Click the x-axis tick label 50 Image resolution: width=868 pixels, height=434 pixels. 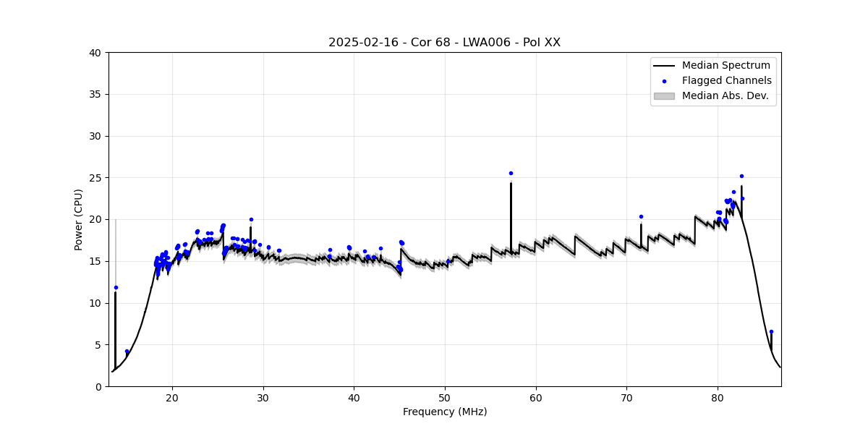pos(445,397)
